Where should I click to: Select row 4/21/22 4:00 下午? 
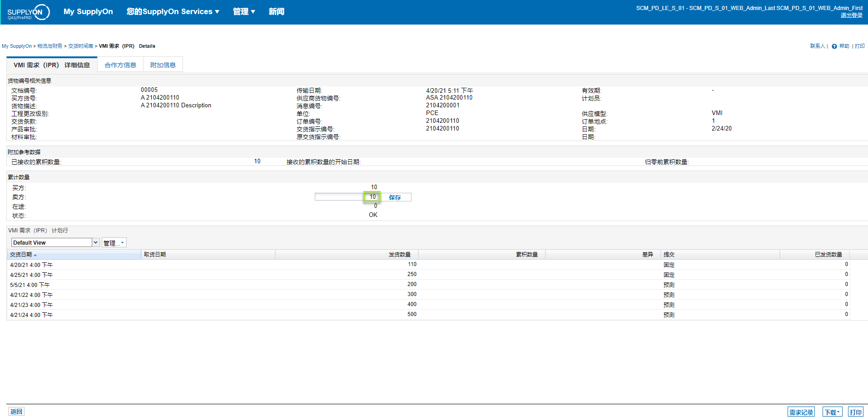click(428, 295)
